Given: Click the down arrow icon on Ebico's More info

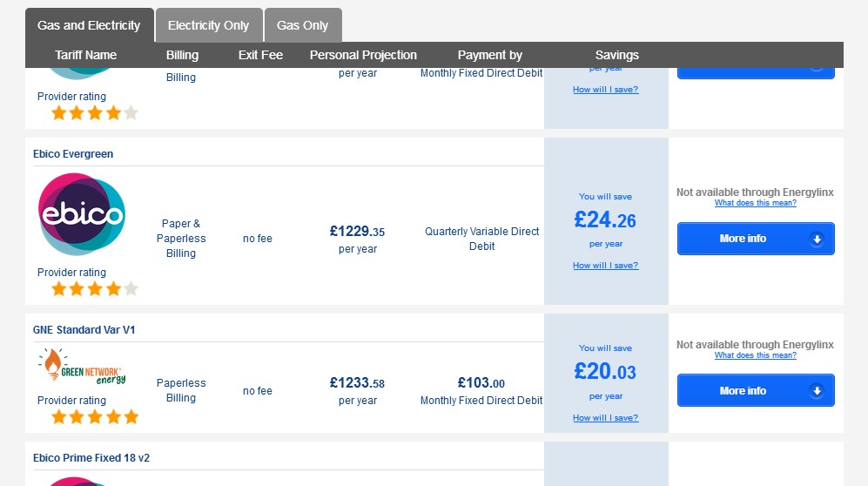Looking at the screenshot, I should [816, 239].
